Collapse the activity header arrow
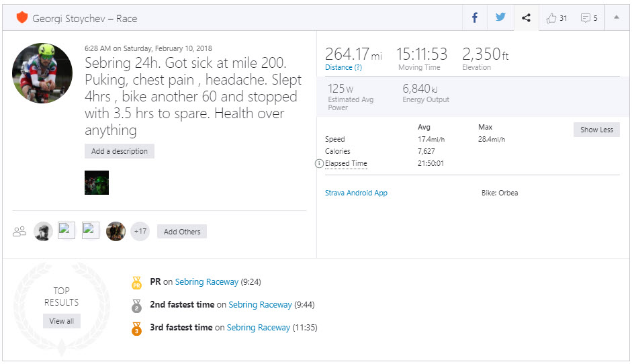The image size is (632, 364). click(617, 18)
